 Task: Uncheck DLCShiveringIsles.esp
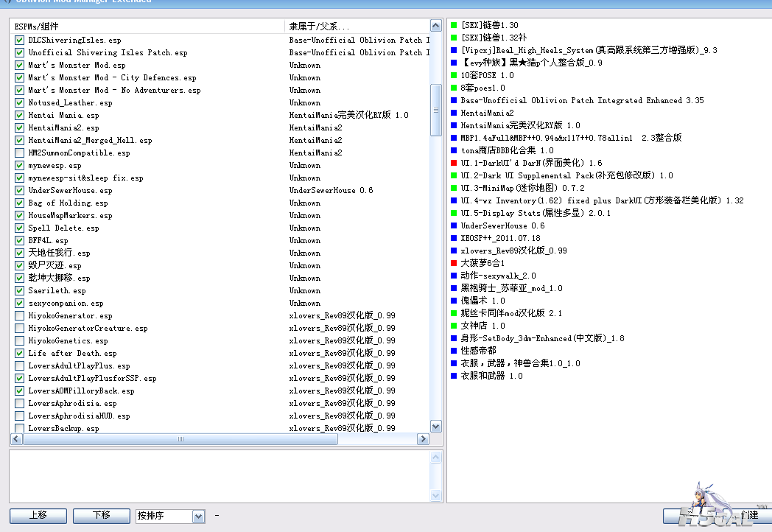(x=20, y=40)
